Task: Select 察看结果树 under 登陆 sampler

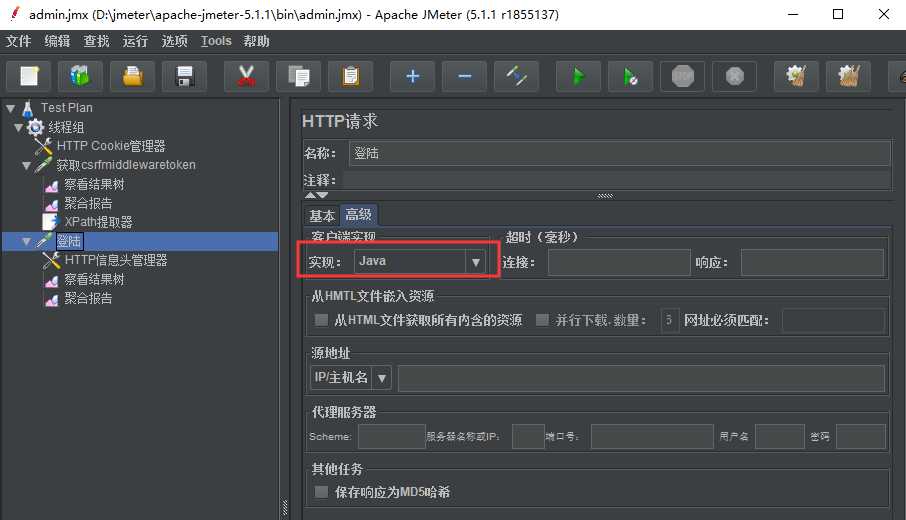Action: pyautogui.click(x=94, y=280)
